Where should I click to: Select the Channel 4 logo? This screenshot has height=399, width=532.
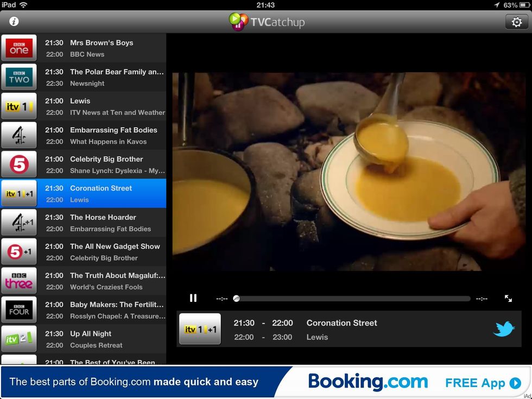click(19, 135)
